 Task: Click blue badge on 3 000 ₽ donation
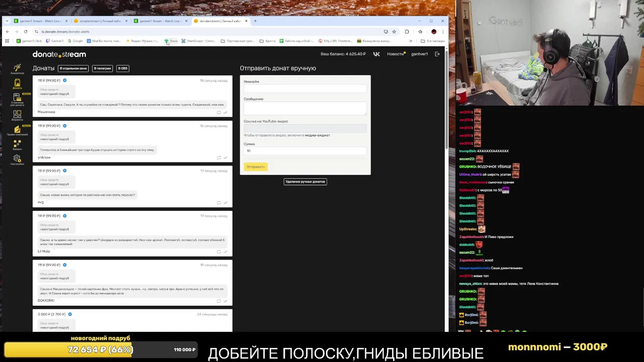pyautogui.click(x=70, y=314)
